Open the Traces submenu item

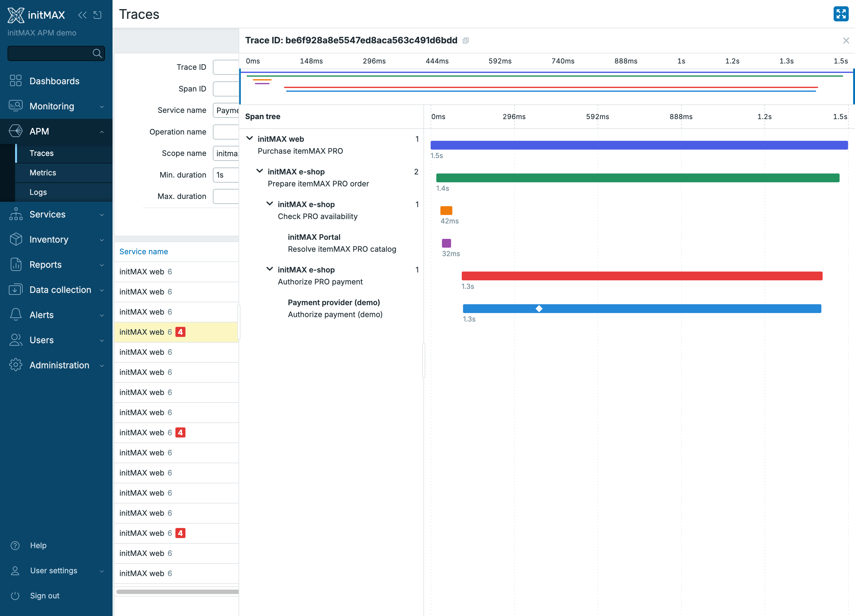tap(64, 153)
